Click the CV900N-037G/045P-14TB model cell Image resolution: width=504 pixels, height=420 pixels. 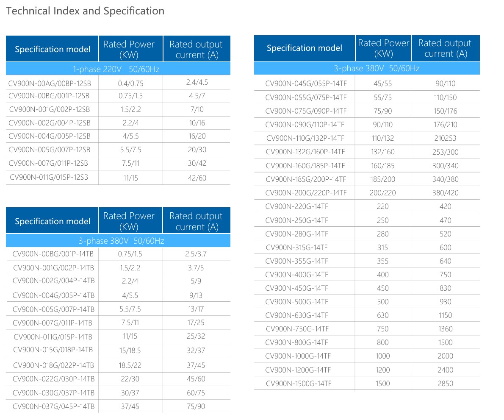click(x=53, y=406)
